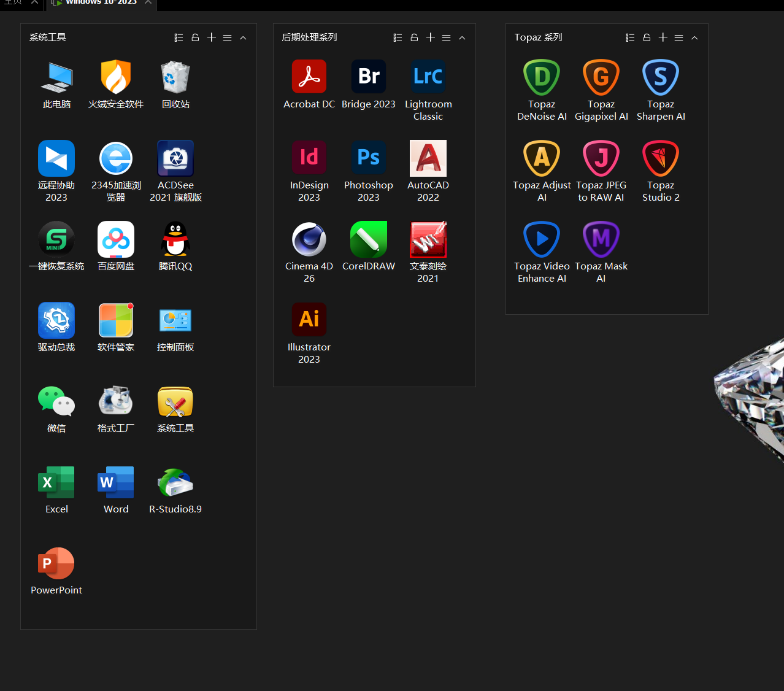The image size is (784, 691).
Task: Change view mode in 系统工具 panel
Action: tap(179, 37)
